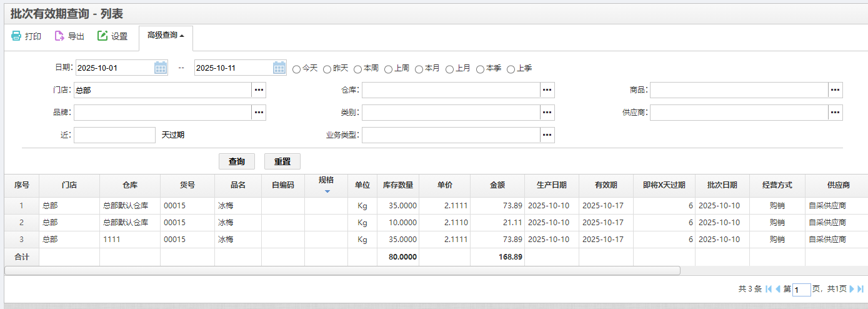Open the end date calendar picker
Screen dimensions: 868x309
pos(279,68)
